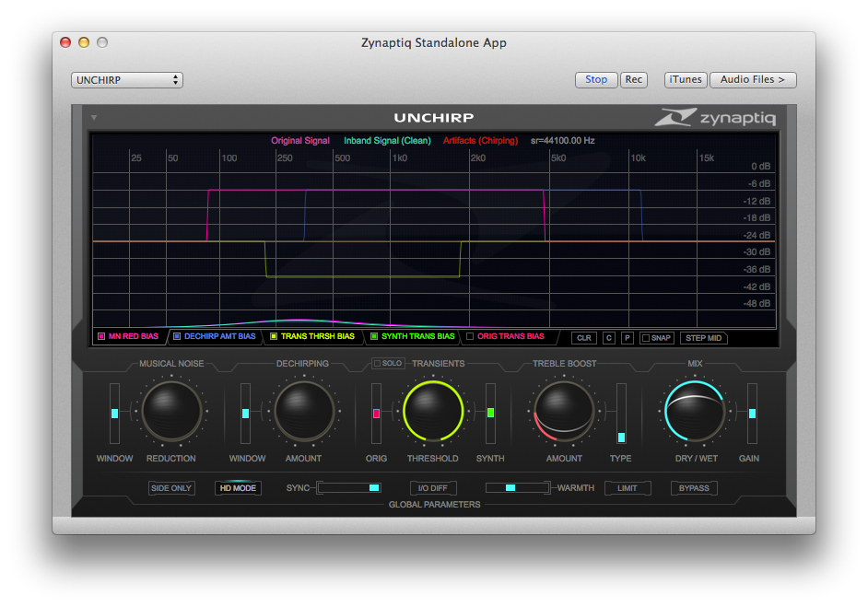Click the disclosure triangle above the display
This screenshot has height=607, width=868.
pos(93,118)
